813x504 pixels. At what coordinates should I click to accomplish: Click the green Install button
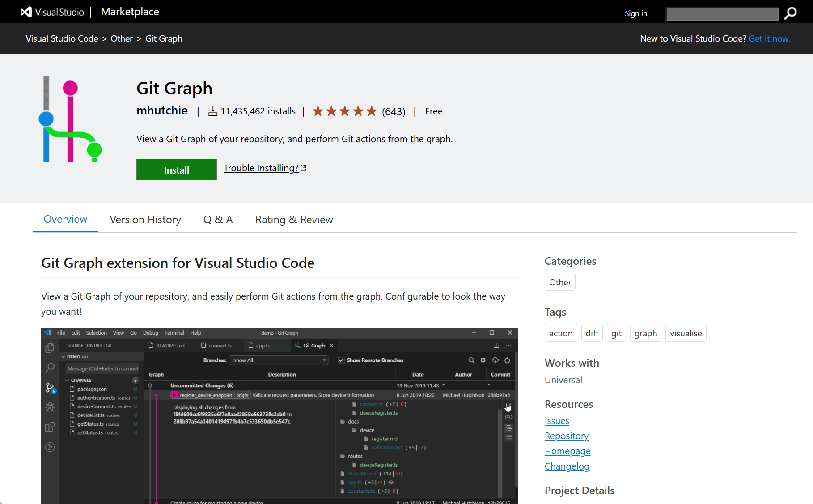[176, 169]
